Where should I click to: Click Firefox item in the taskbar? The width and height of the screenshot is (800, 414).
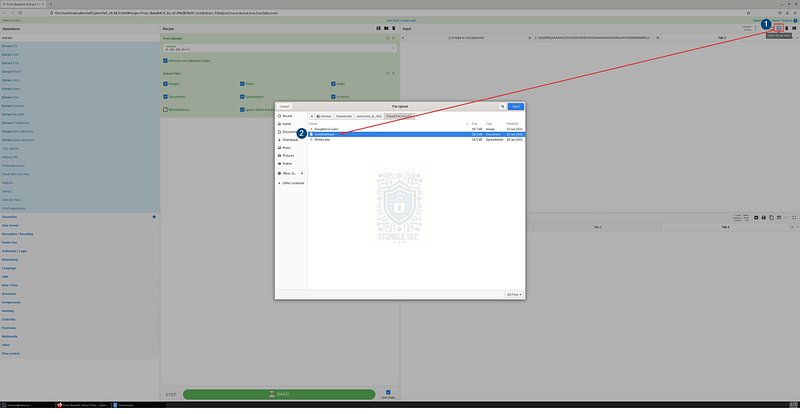[x=83, y=405]
